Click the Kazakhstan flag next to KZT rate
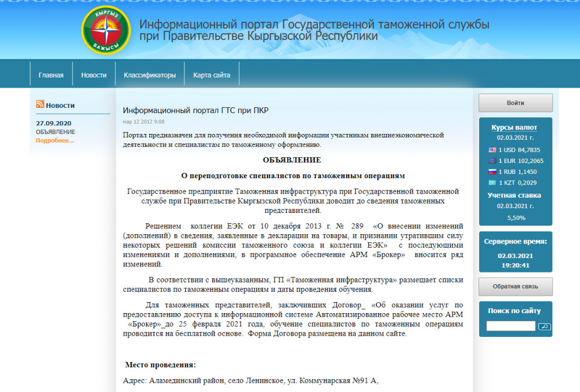 coord(492,183)
